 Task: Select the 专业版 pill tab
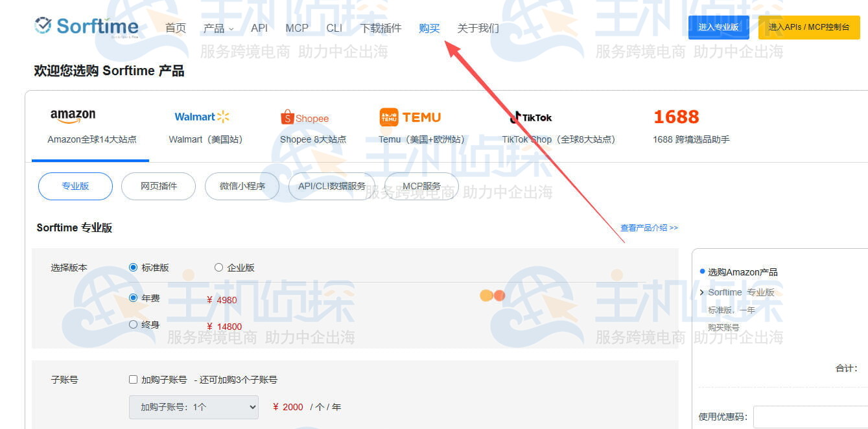[75, 186]
